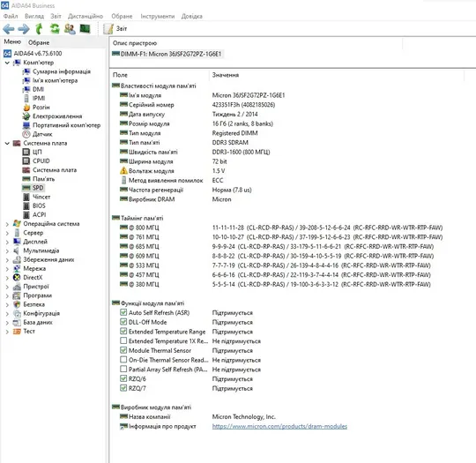The width and height of the screenshot is (476, 463).
Task: Select the Чіпсет tree icon
Action: pos(26,197)
